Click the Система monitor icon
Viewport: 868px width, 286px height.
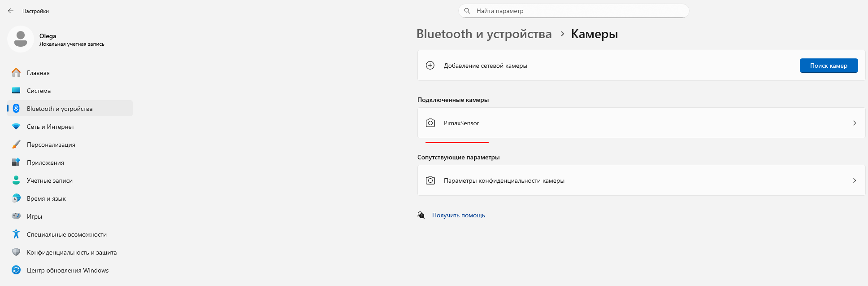[16, 91]
